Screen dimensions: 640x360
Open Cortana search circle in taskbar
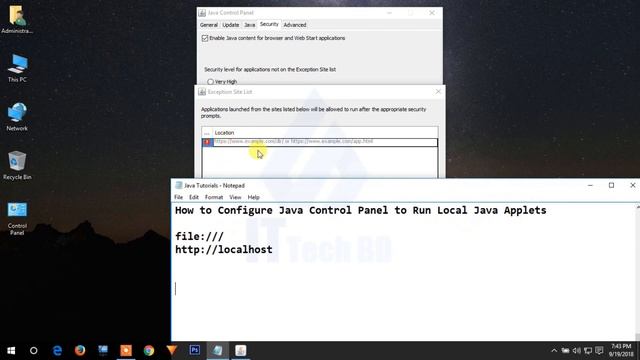(x=33, y=351)
